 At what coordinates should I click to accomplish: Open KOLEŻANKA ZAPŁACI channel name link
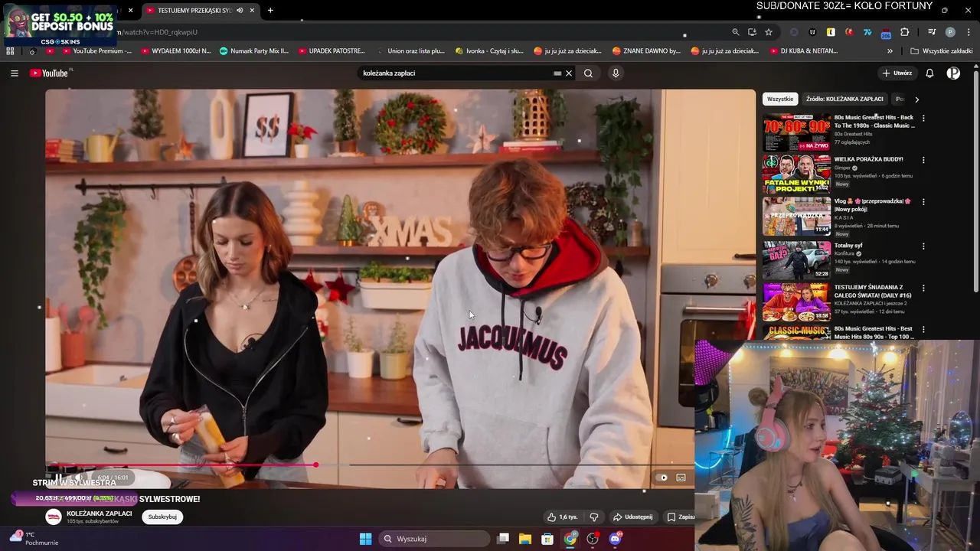[100, 514]
